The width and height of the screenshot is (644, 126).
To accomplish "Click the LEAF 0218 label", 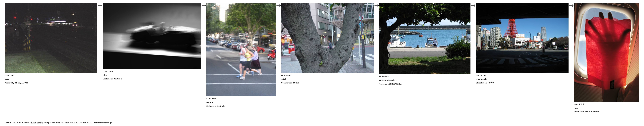I will pos(211,99).
